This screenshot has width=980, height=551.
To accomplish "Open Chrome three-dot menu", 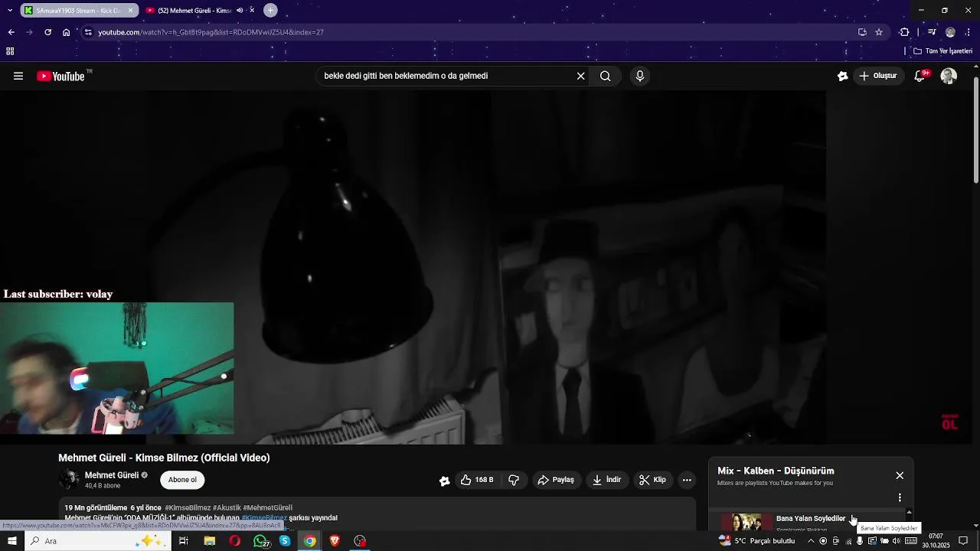I will tap(969, 32).
